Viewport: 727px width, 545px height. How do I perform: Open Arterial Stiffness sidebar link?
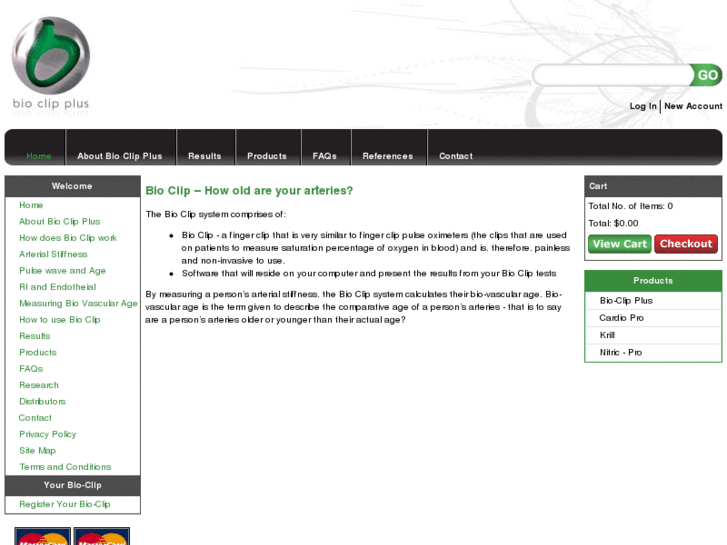pyautogui.click(x=53, y=254)
